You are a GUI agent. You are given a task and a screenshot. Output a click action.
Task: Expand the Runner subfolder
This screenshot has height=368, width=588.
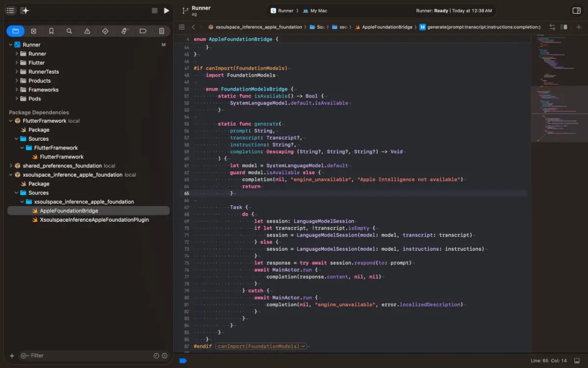point(17,53)
